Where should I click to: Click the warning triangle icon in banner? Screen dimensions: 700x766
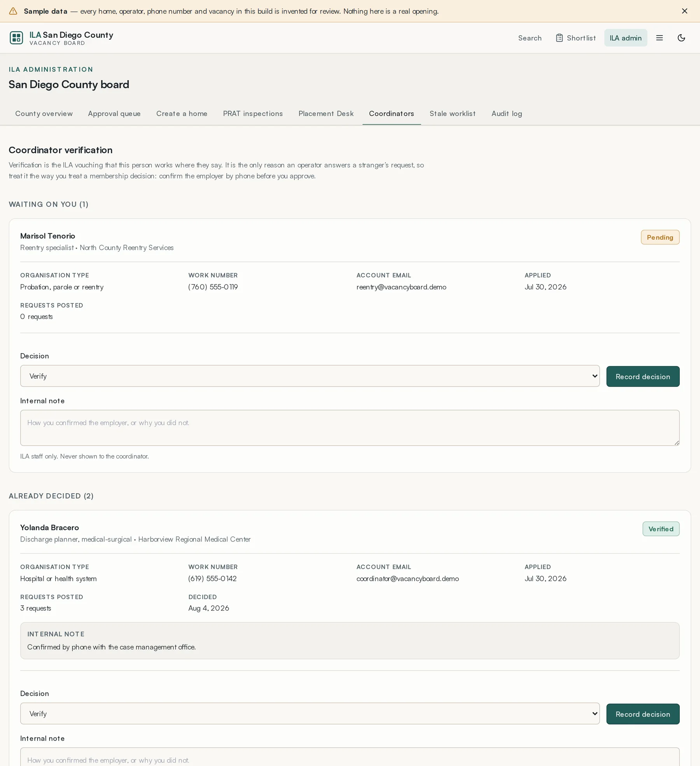coord(13,11)
